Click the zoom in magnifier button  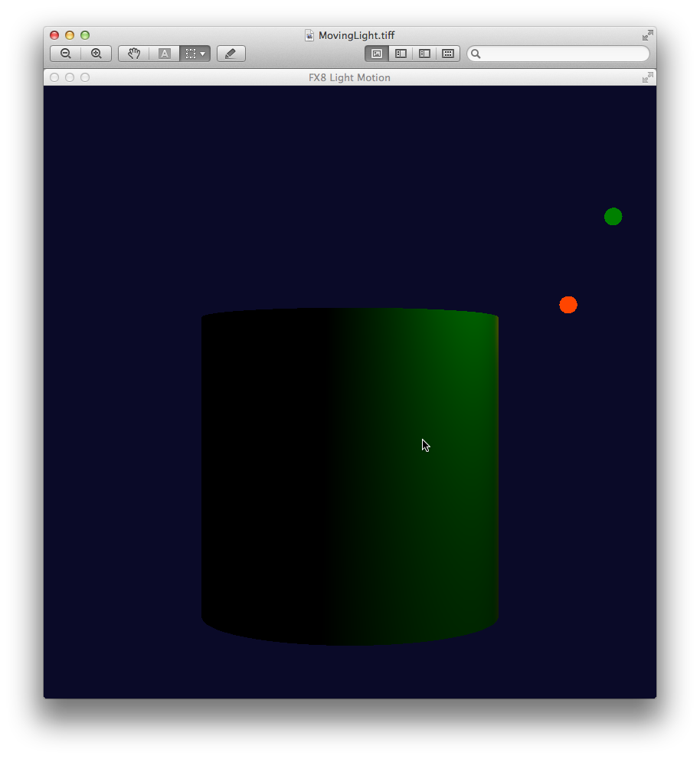[96, 54]
